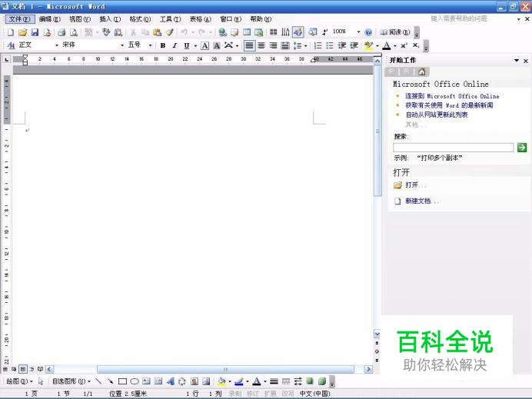
Task: Toggle the Drawing toolbar button
Action: pos(298,32)
